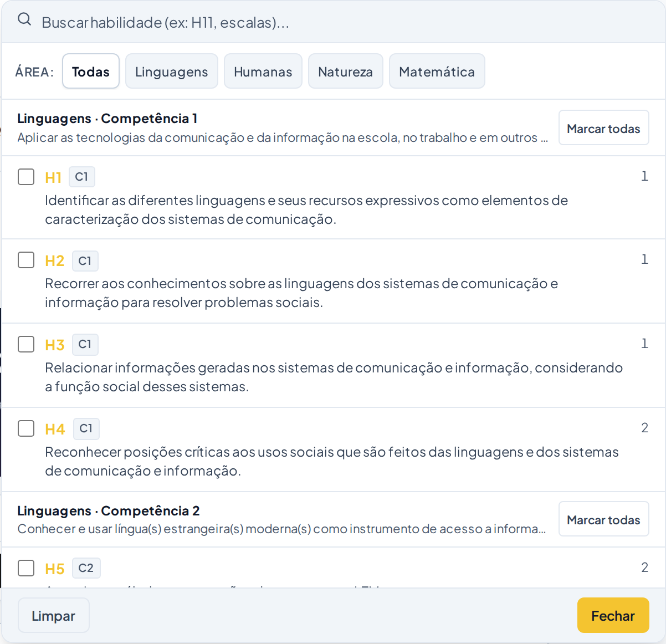Click the H1 yellow code label
666x644 pixels.
(53, 177)
